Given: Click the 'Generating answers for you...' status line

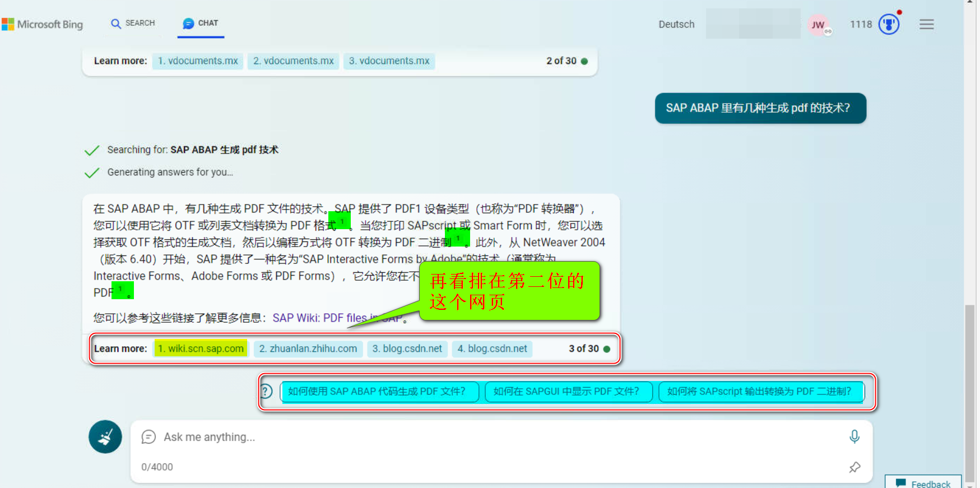Looking at the screenshot, I should (x=170, y=172).
